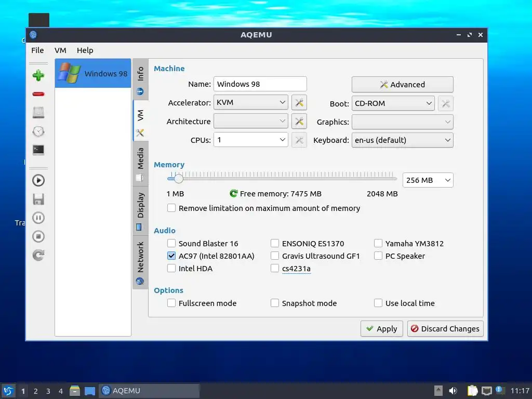Enable PC Speaker audio
Image resolution: width=532 pixels, height=399 pixels.
pos(378,256)
